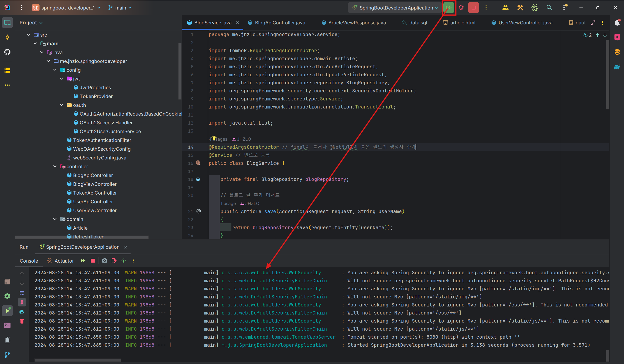
Task: Open the GitHub tool window in sidebar
Action: click(7, 52)
